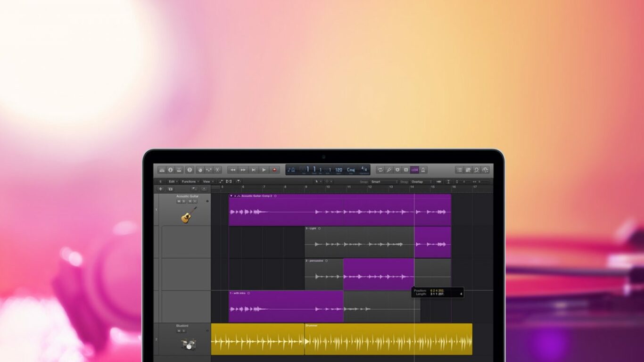
Task: Click the Vertical Auto Zoom icon
Action: pyautogui.click(x=448, y=181)
